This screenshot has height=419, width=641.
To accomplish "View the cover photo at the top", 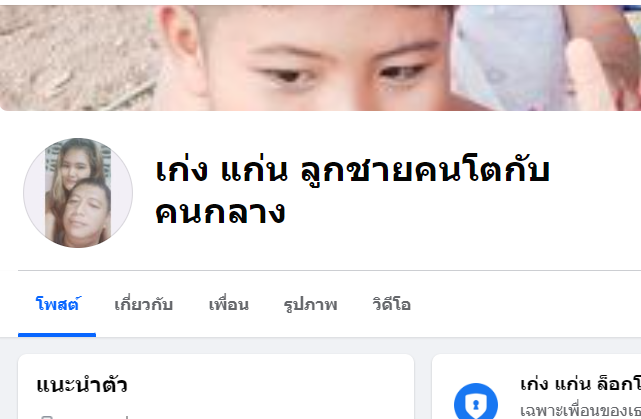I will tap(320, 57).
